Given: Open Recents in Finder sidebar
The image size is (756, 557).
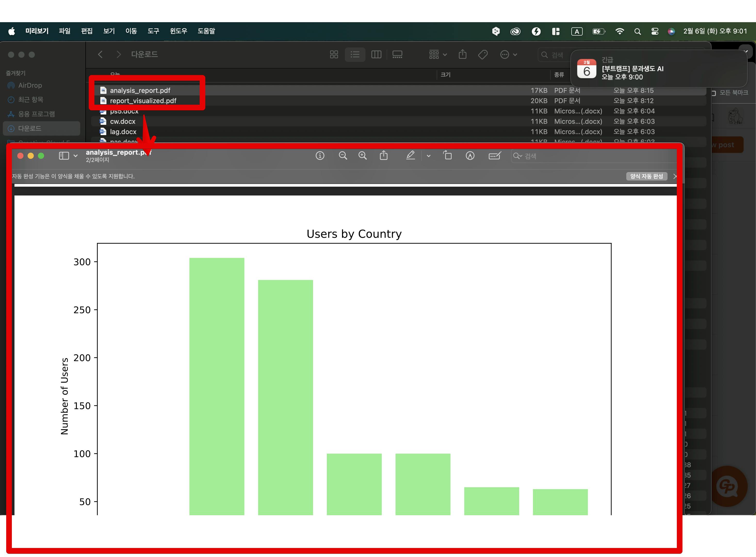Looking at the screenshot, I should click(x=41, y=100).
